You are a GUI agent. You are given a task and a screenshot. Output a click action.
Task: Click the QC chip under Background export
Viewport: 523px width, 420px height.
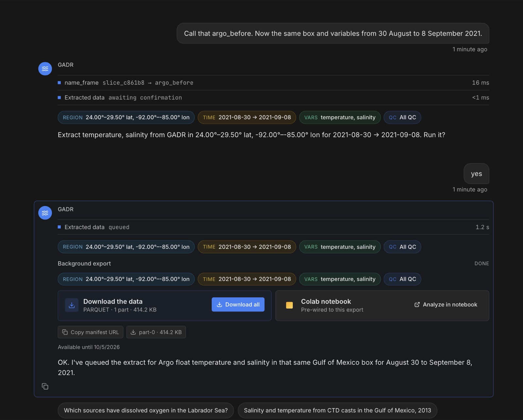coord(402,279)
